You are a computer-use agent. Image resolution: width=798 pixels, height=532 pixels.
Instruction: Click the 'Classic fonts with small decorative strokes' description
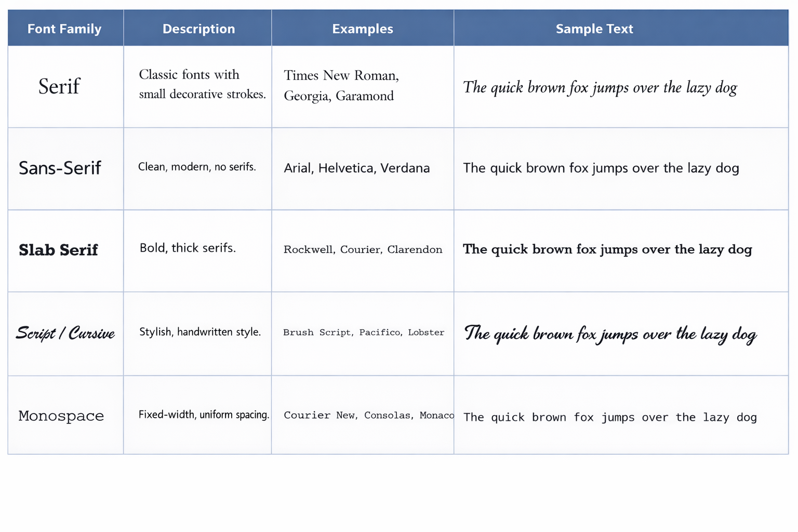(202, 84)
